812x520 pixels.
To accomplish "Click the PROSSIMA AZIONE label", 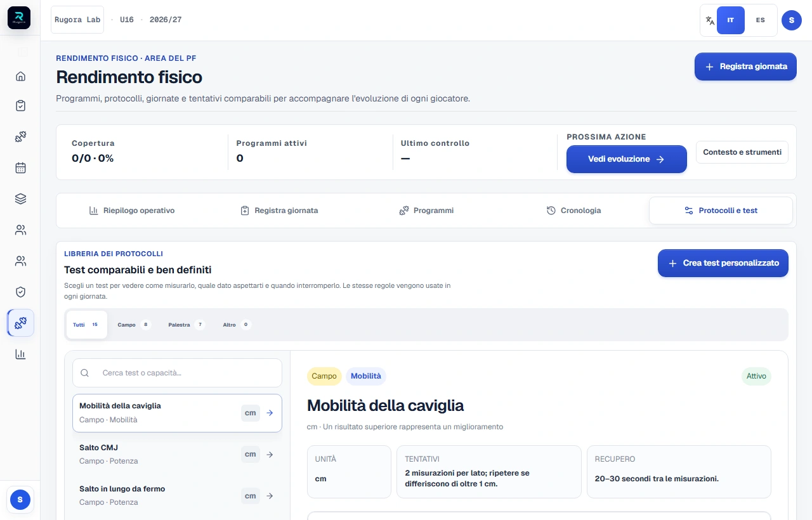I will coord(606,137).
